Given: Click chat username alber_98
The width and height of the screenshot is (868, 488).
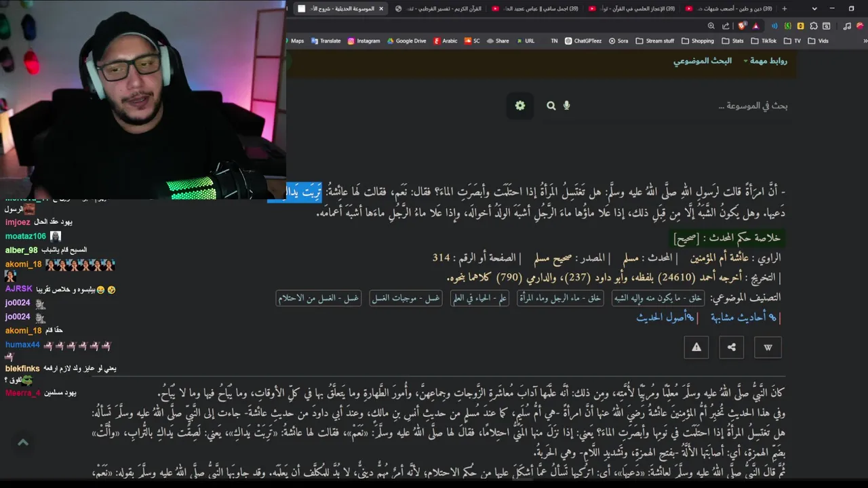Looking at the screenshot, I should coord(22,250).
